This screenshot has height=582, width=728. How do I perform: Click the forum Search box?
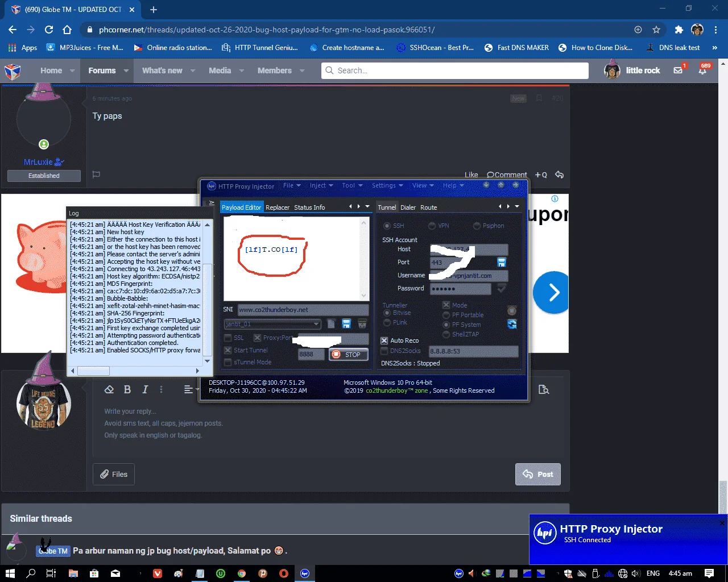coord(455,70)
